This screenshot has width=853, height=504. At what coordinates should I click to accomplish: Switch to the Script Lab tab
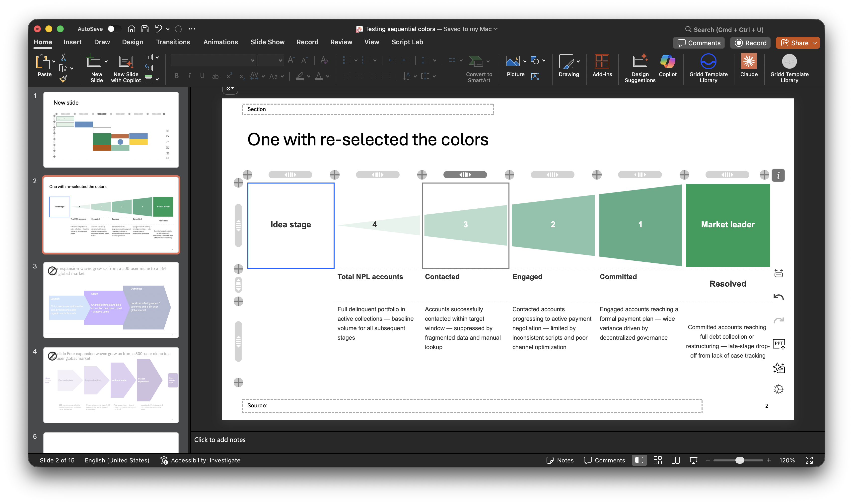pos(407,42)
